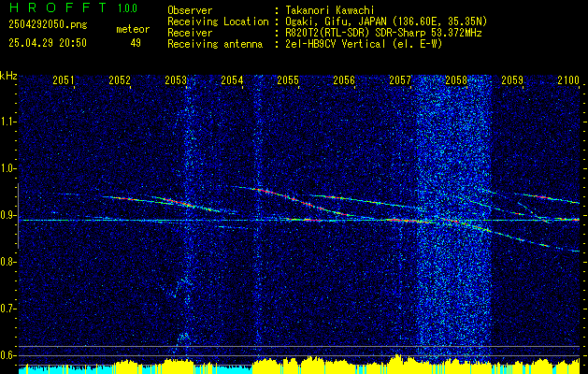The height and width of the screenshot is (374, 588).
Task: Click the 2055 time marker
Action: 288,79
